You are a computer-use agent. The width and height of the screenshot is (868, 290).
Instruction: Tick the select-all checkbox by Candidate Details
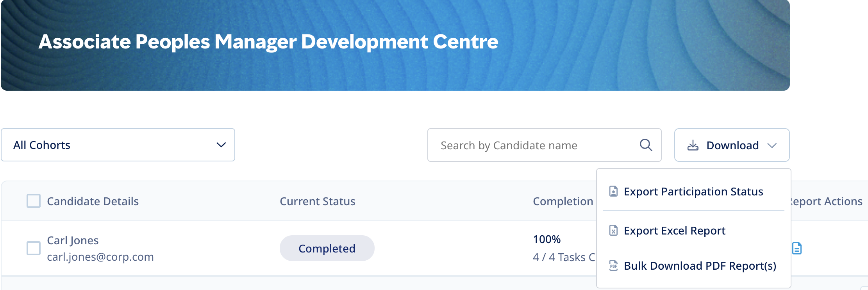(34, 201)
